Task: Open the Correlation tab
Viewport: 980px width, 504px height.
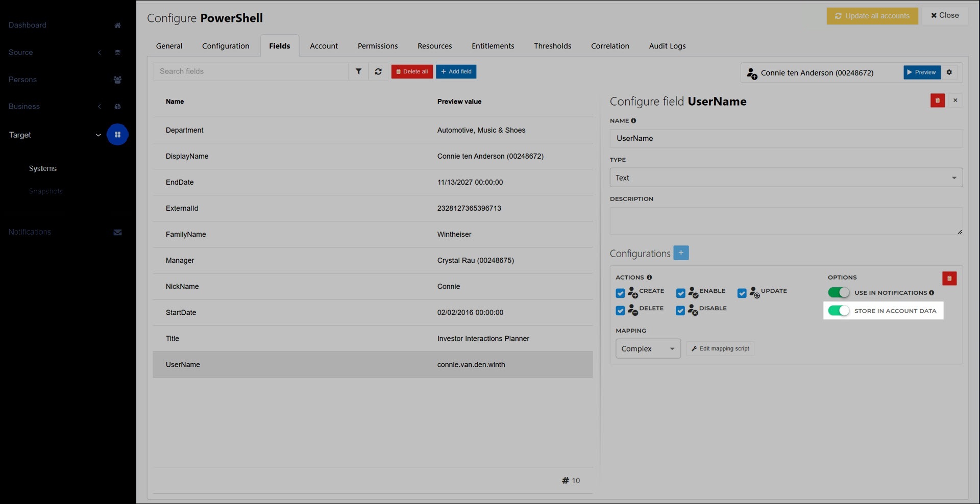Action: (x=610, y=46)
